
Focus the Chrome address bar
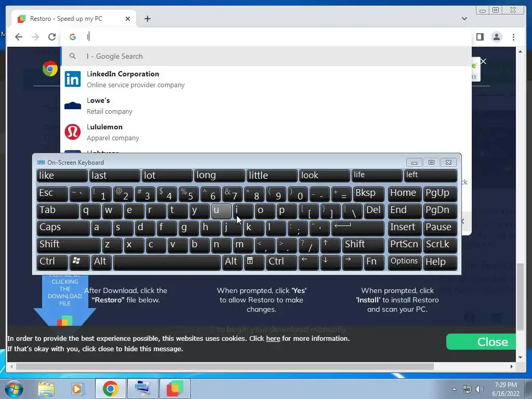coord(266,37)
